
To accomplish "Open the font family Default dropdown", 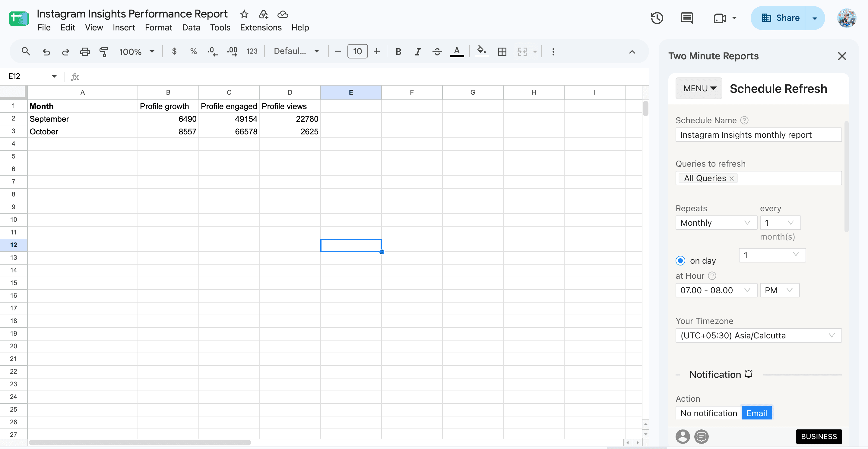I will (x=296, y=51).
